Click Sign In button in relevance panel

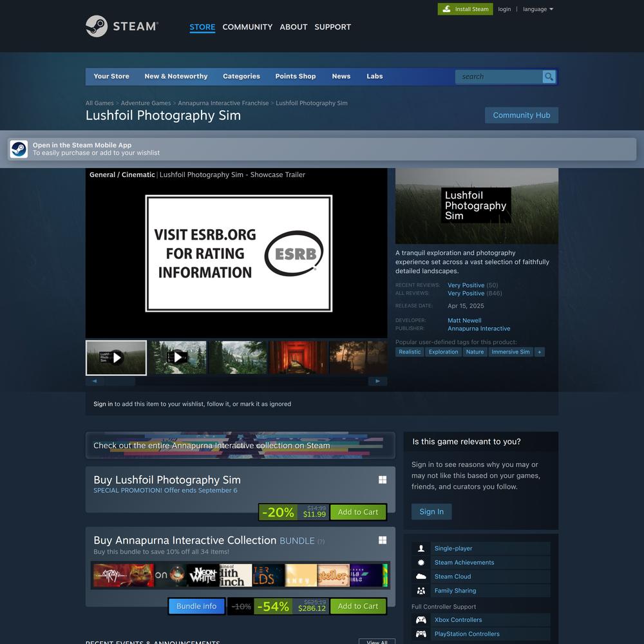click(431, 512)
